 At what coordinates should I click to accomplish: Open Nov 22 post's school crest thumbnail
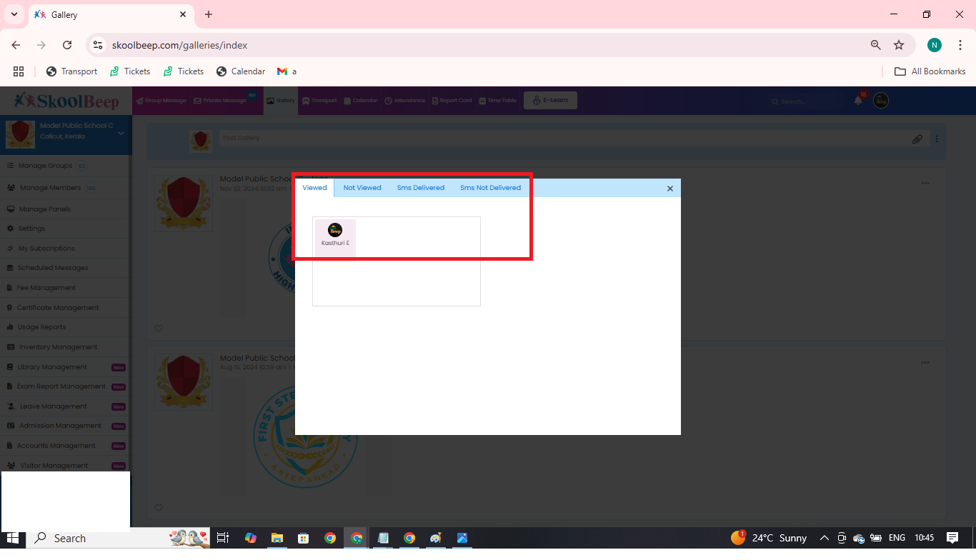184,203
